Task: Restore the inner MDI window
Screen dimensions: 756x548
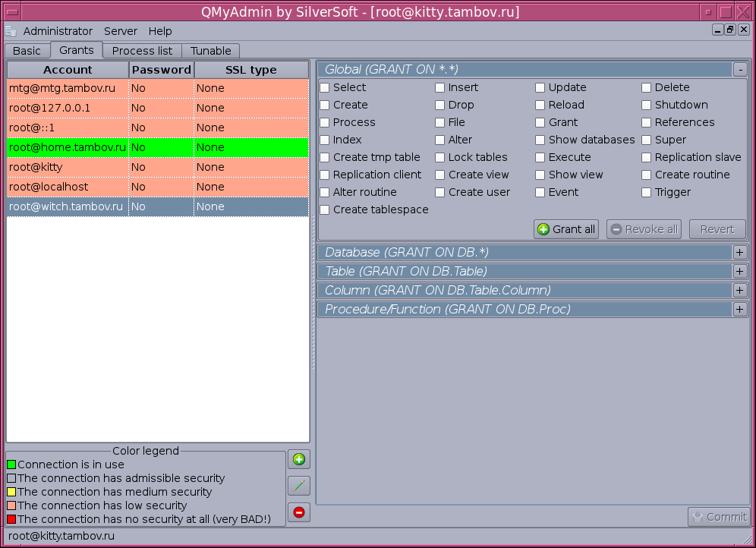Action: pos(730,30)
